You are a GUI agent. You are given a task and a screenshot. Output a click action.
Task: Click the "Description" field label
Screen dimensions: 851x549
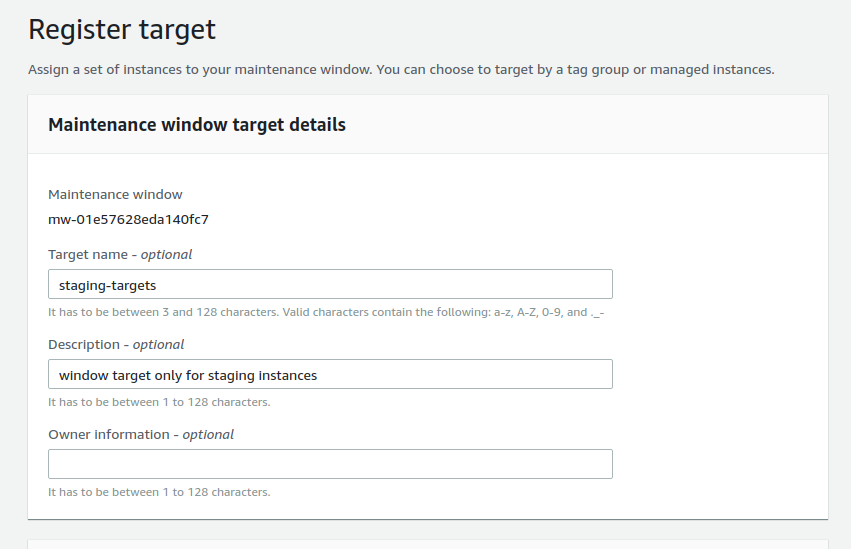[85, 345]
